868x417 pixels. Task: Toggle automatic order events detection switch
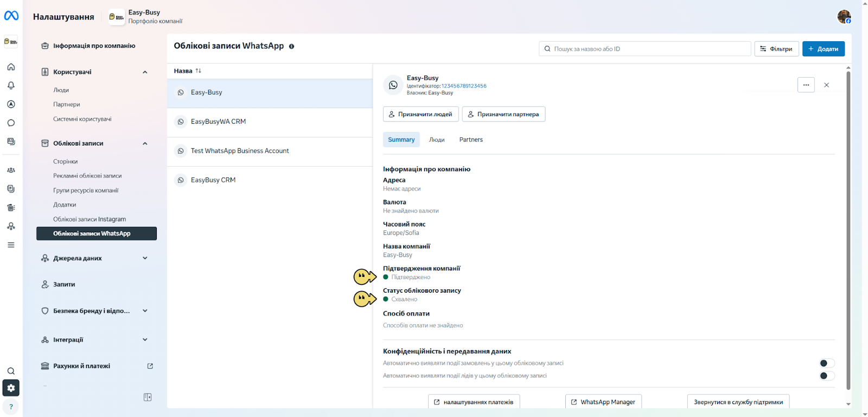pyautogui.click(x=827, y=363)
